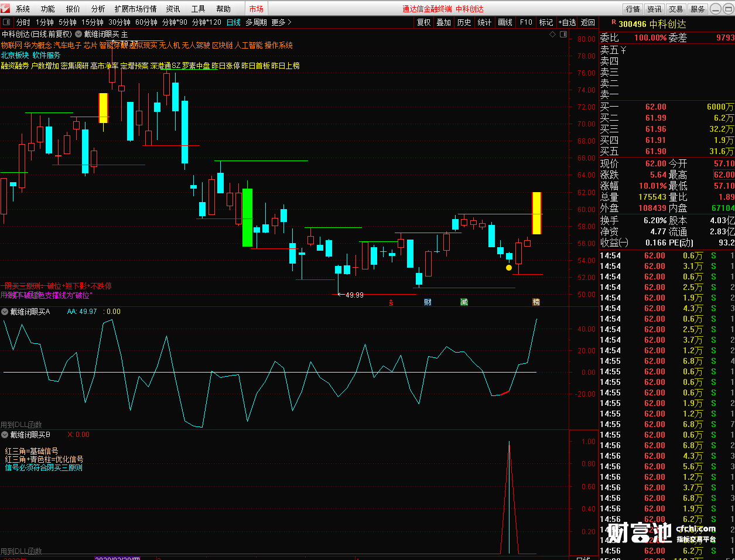Click the 买一 price 62.00
The image size is (735, 560).
pos(655,107)
